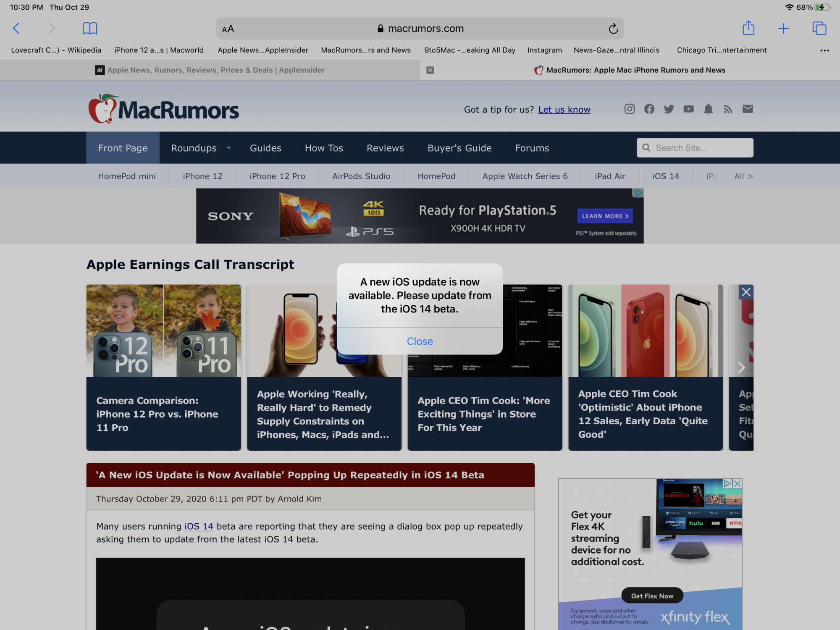Click the MacRumors logo
Screen dimensions: 840x630
[x=163, y=109]
